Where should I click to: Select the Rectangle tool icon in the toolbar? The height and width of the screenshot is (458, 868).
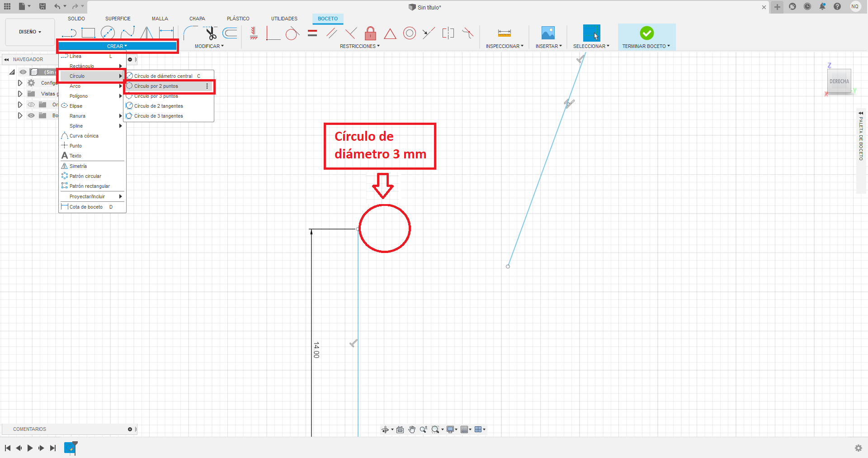[x=89, y=33]
